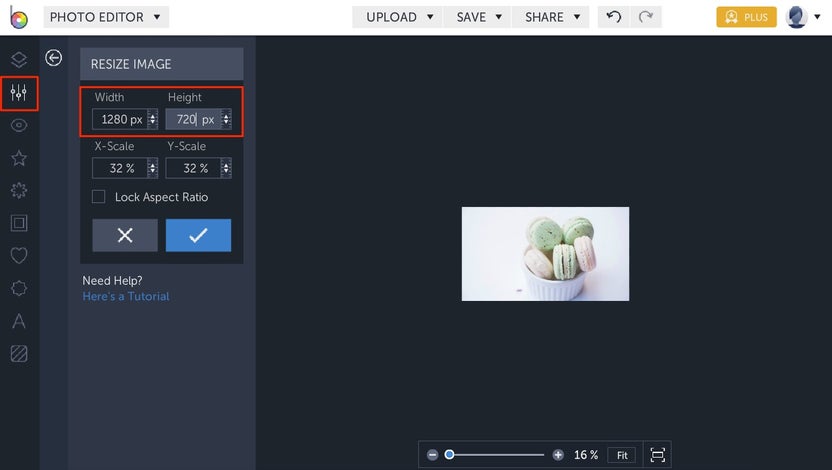Click the Width input field
832x470 pixels.
[x=120, y=119]
